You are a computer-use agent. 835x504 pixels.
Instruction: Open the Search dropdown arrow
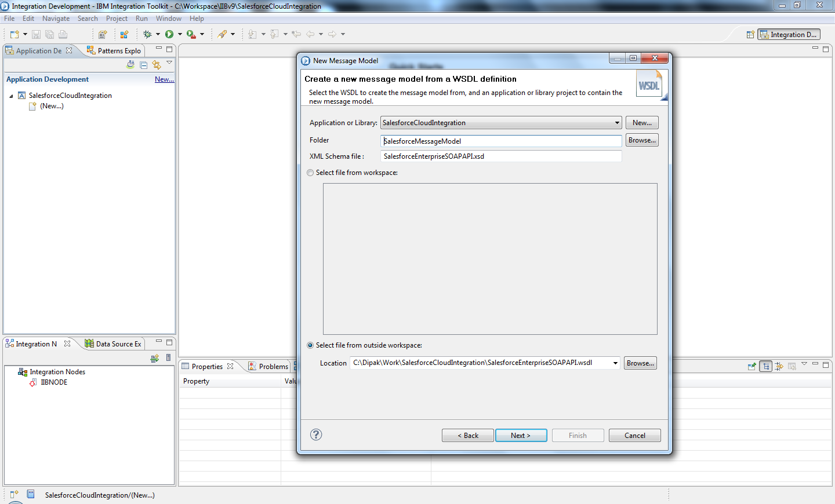coord(233,34)
